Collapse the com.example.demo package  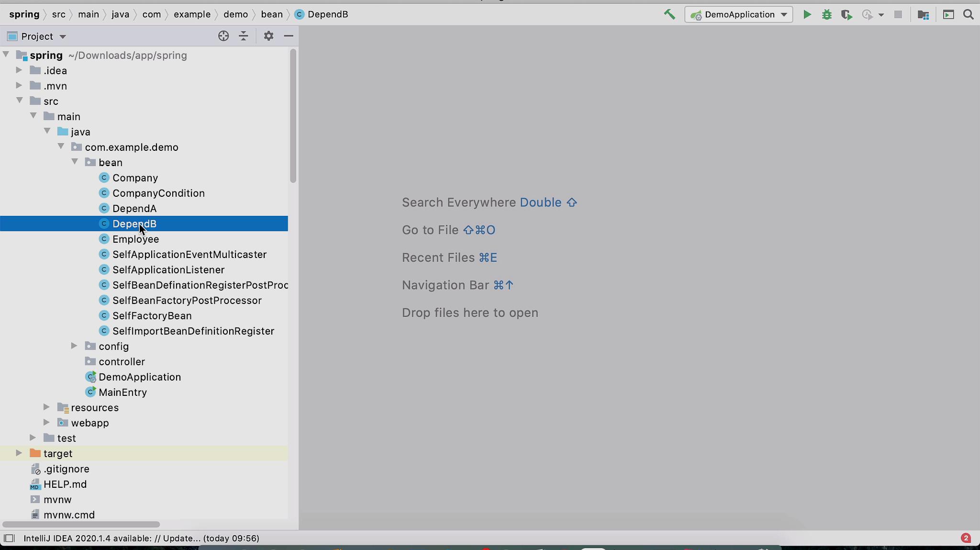(x=61, y=146)
